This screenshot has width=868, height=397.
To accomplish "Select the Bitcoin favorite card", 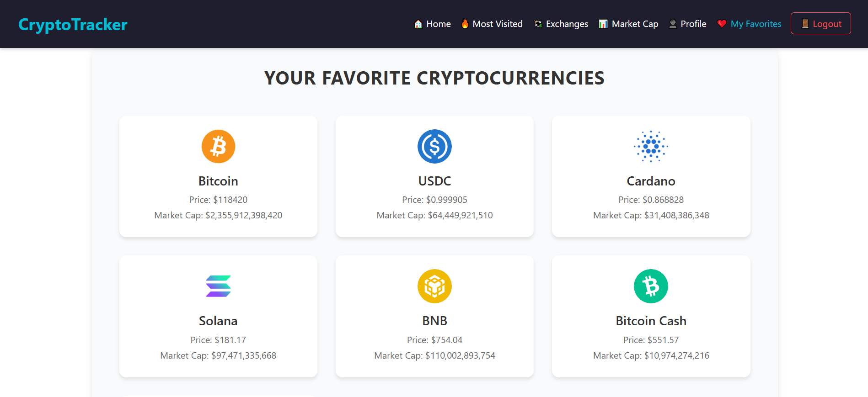I will (218, 176).
